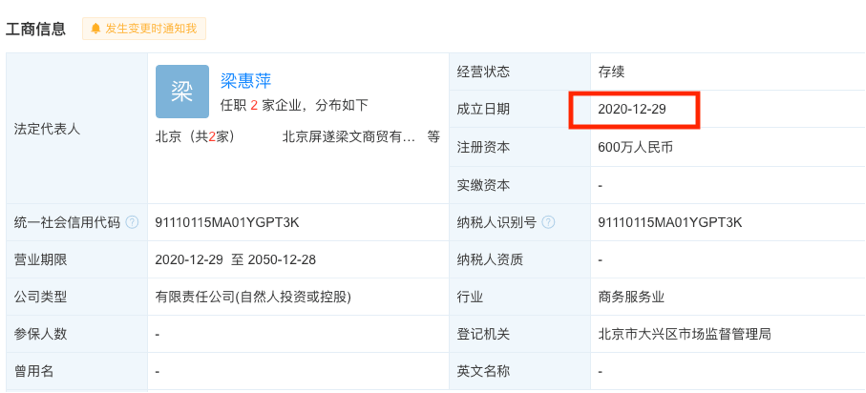
Task: Click the help icon beside 统一社会信用代码
Action: point(132,222)
